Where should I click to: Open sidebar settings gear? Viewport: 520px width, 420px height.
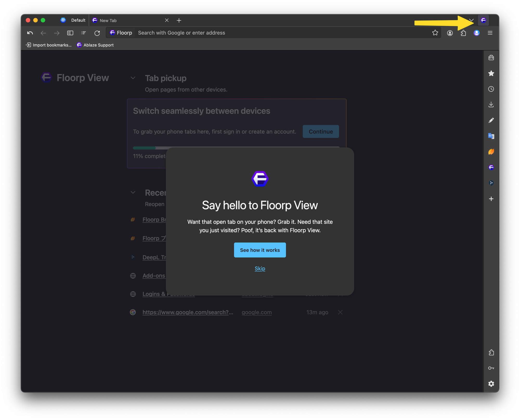[491, 384]
